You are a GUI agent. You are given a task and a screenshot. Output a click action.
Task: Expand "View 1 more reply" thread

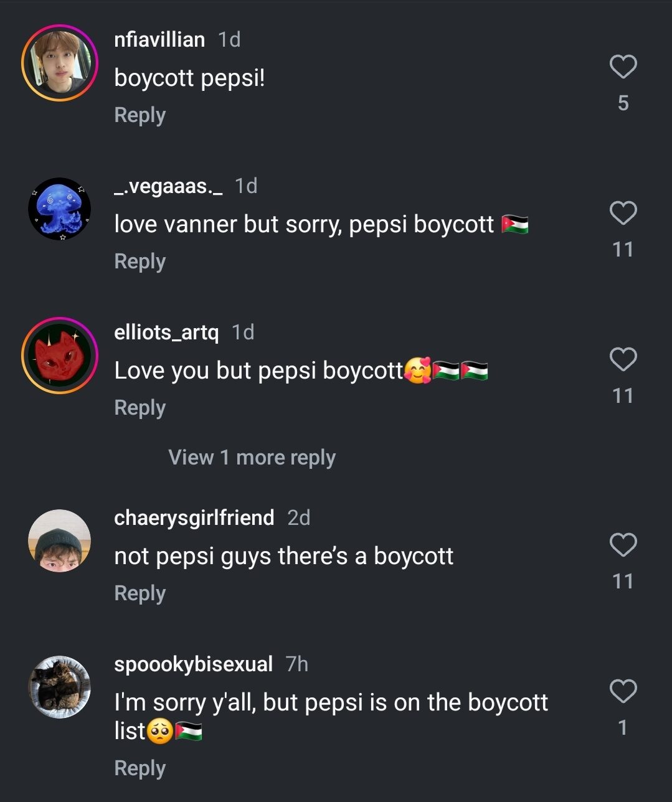[252, 458]
